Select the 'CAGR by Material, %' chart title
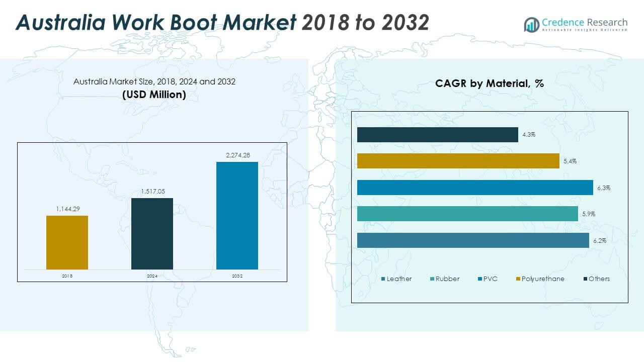 (489, 84)
